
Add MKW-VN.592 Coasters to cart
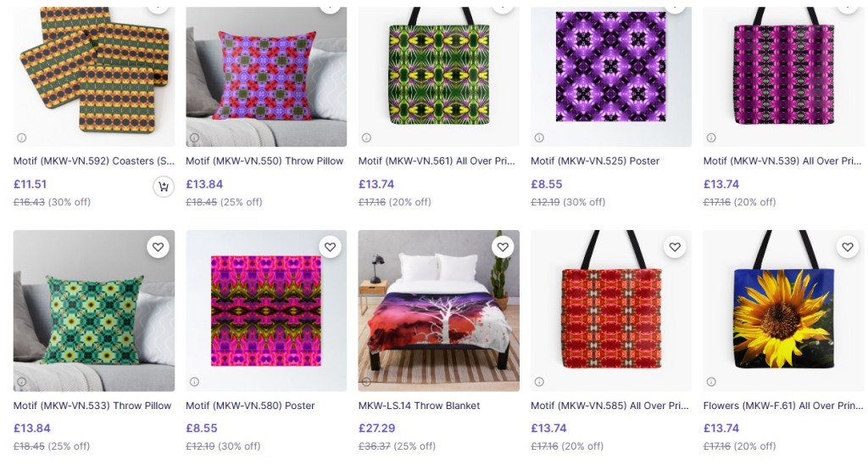point(164,187)
